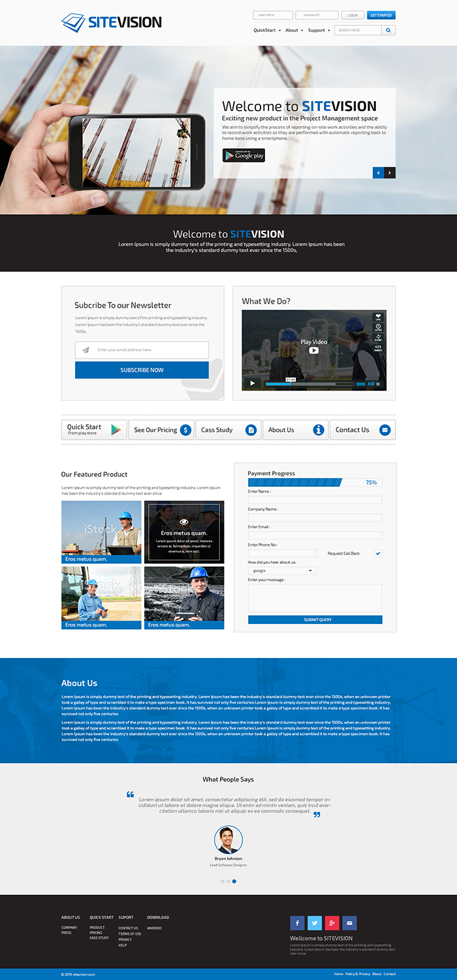Click the video volume bars

tap(360, 384)
